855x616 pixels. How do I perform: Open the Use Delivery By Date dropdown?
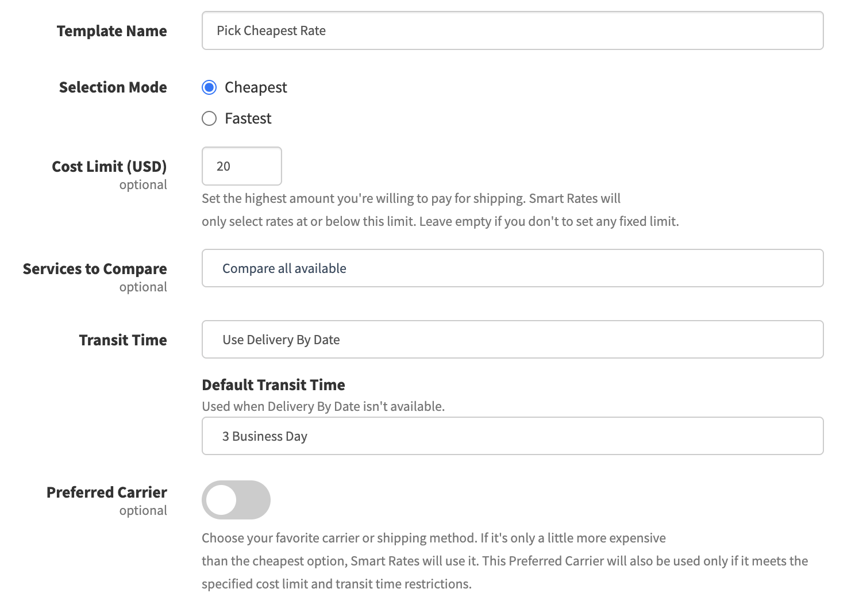point(512,340)
